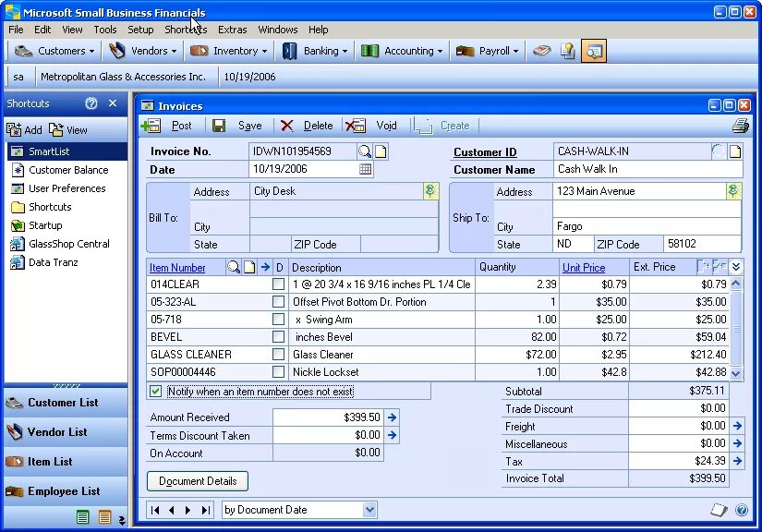
Task: Open the Customer List pane button
Action: [66, 403]
